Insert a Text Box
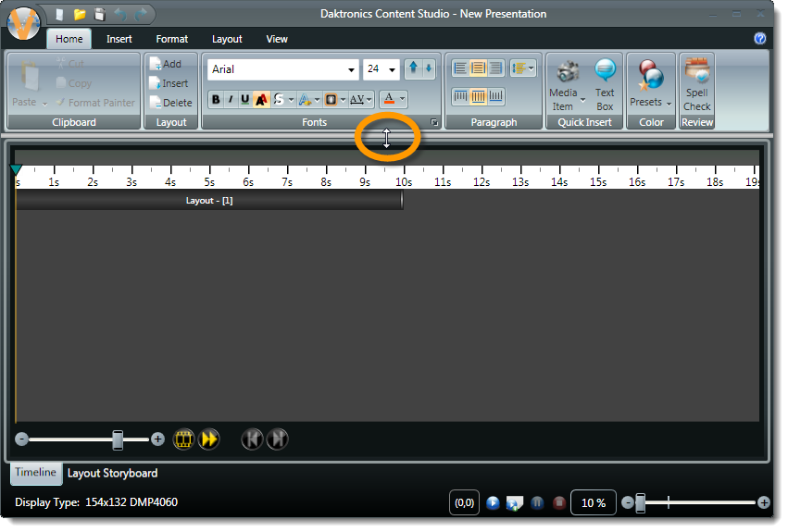The height and width of the screenshot is (532, 788). point(605,84)
